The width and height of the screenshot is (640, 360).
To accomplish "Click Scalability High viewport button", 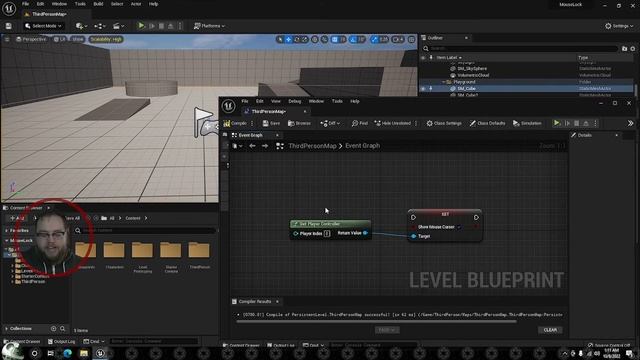I will [x=106, y=39].
